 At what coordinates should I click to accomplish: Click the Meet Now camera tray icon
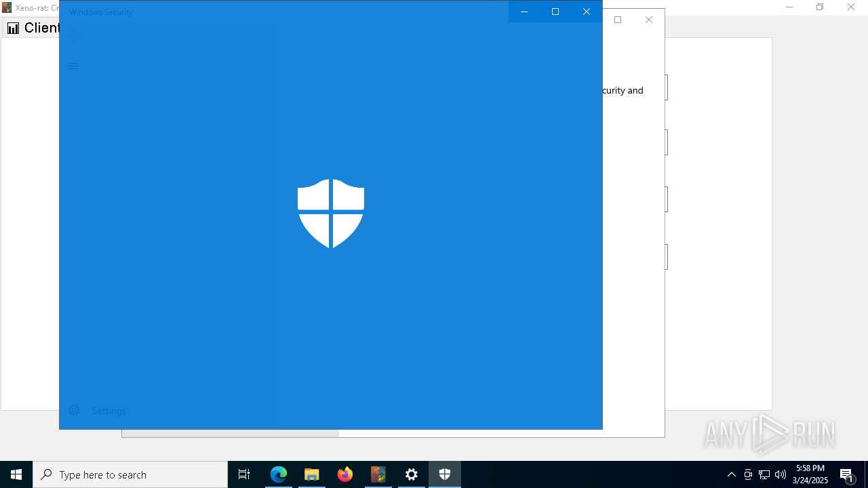748,474
